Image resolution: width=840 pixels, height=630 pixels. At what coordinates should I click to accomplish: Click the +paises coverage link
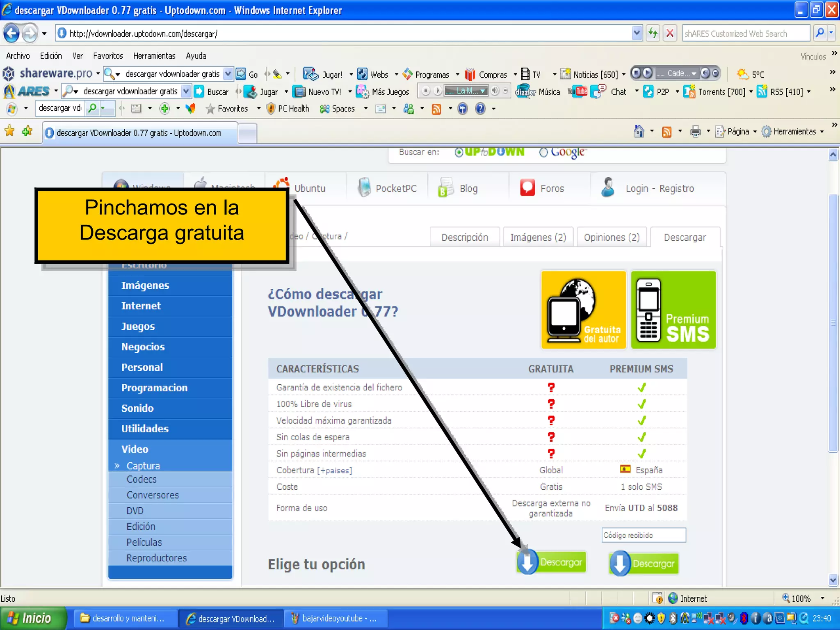pyautogui.click(x=335, y=470)
